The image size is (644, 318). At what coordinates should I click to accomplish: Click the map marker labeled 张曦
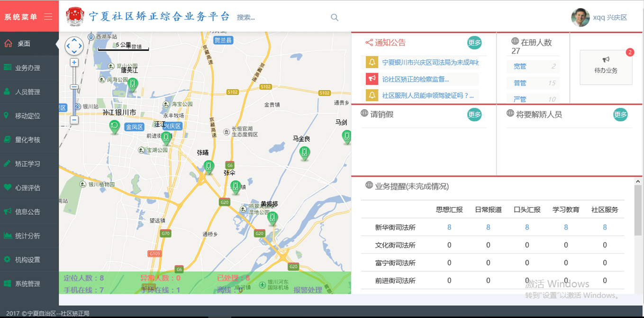[209, 166]
